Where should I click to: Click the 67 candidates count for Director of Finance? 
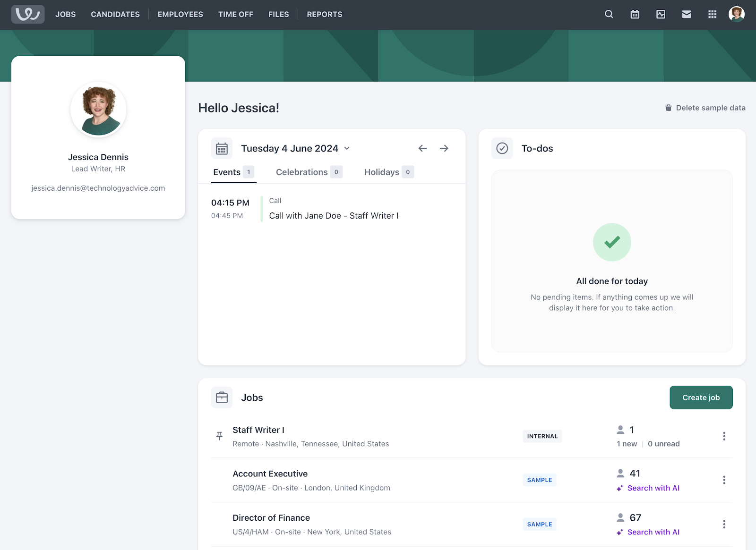tap(636, 518)
